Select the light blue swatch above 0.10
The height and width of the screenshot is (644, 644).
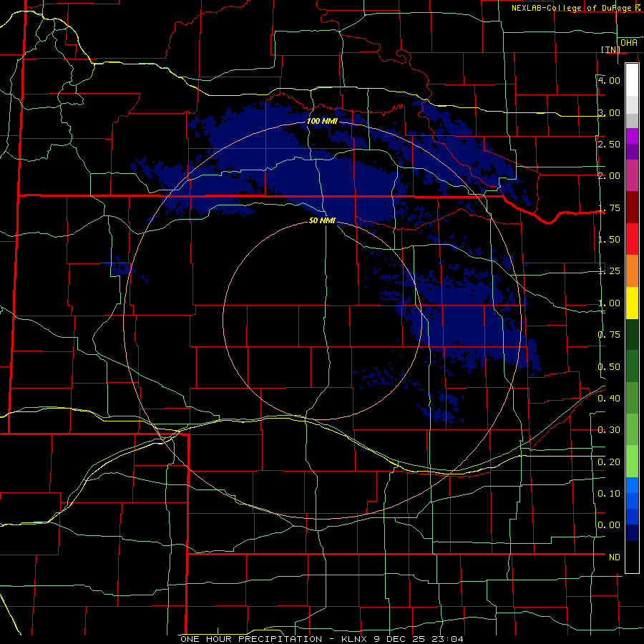[632, 485]
